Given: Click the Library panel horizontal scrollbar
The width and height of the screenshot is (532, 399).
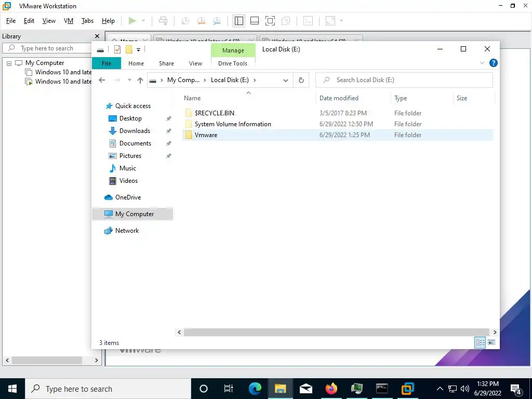Looking at the screenshot, I should coord(47,361).
